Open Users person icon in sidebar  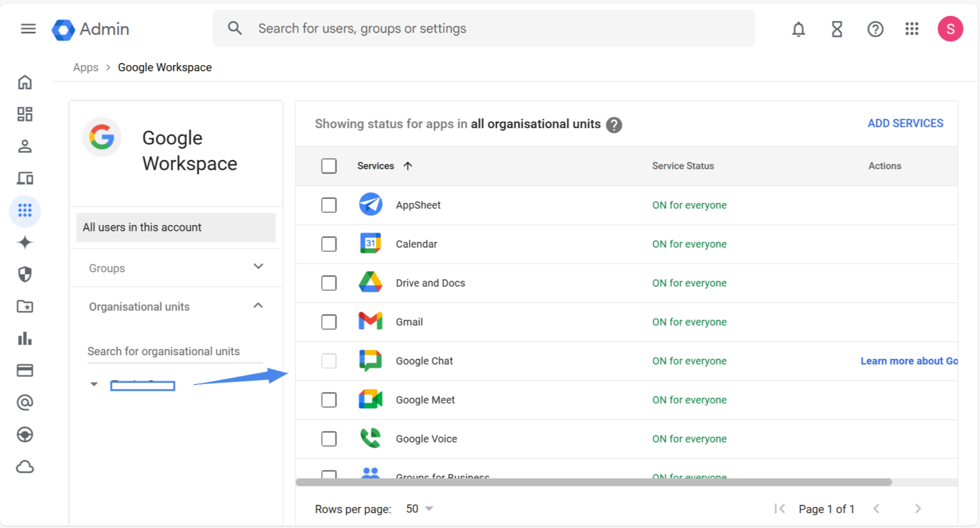point(25,146)
